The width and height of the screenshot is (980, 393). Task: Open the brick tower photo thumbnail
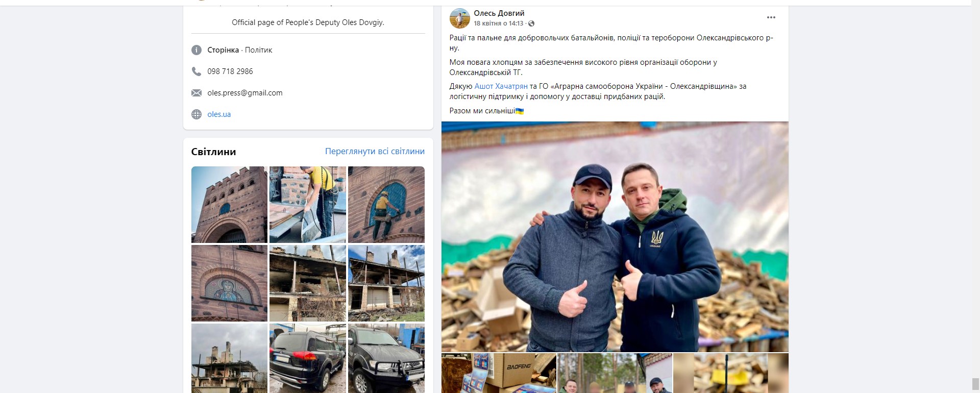(229, 205)
